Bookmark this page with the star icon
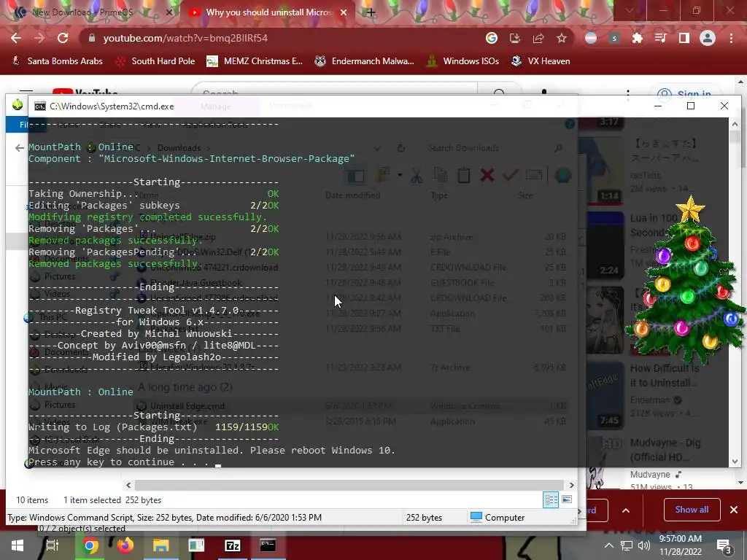Screen dimensions: 747x560 click(562, 38)
